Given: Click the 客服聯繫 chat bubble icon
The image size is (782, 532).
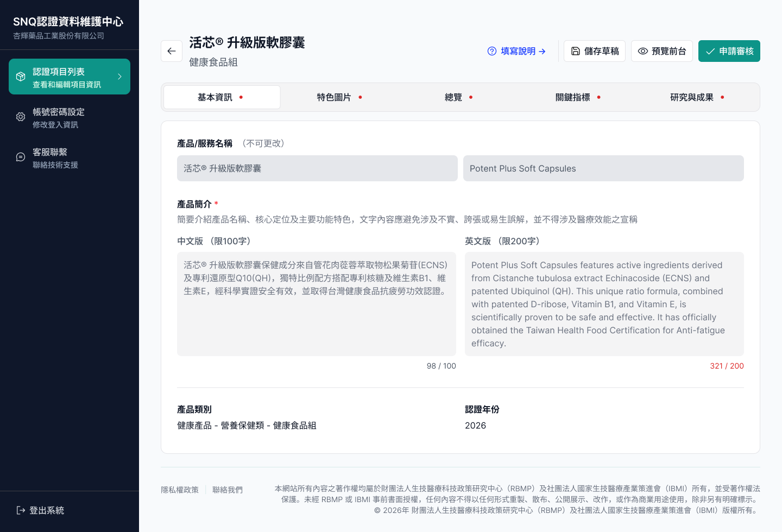Looking at the screenshot, I should click(20, 156).
